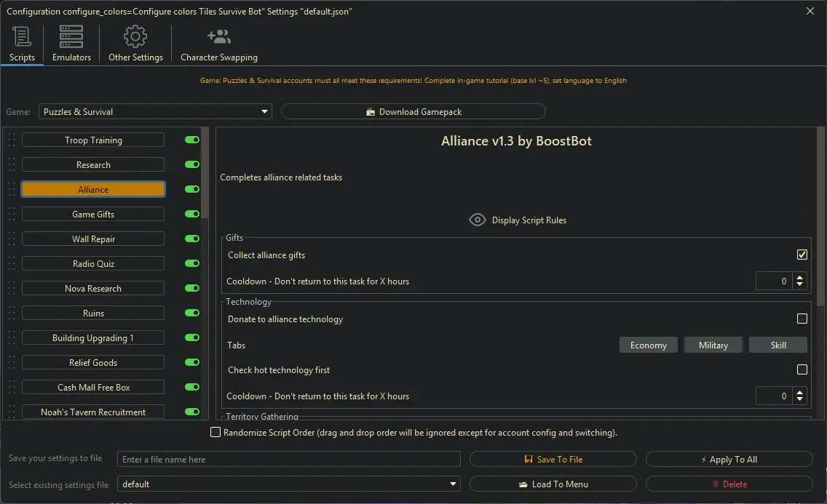The width and height of the screenshot is (827, 504).
Task: Click the script list vertical scrollbar
Action: pos(205,175)
